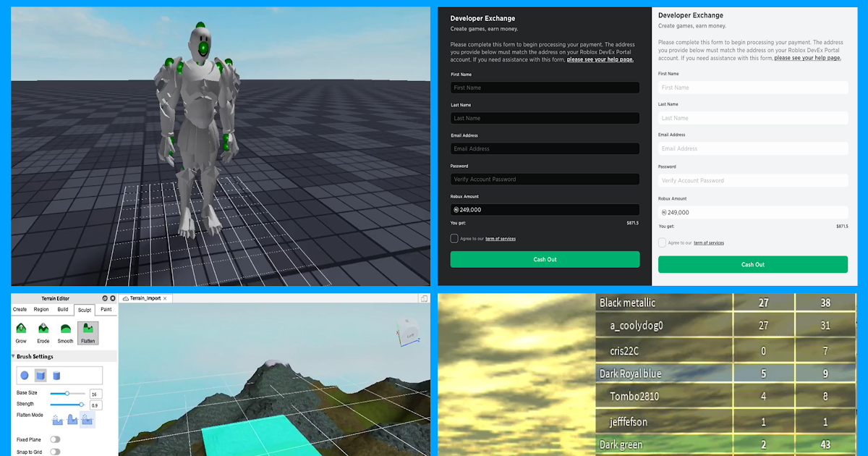This screenshot has height=456, width=868.
Task: Select the Grow sculpt tool
Action: point(21,333)
